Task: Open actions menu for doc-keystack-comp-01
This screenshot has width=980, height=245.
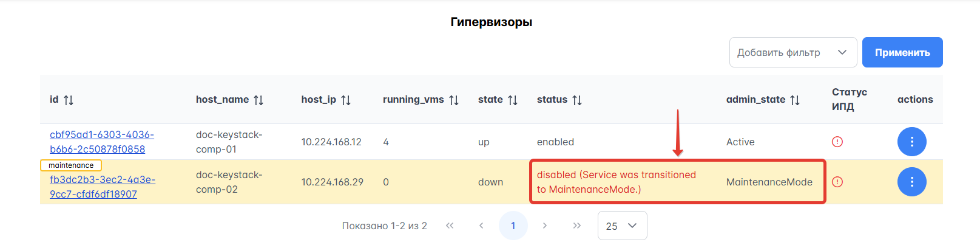Action: coord(911,142)
